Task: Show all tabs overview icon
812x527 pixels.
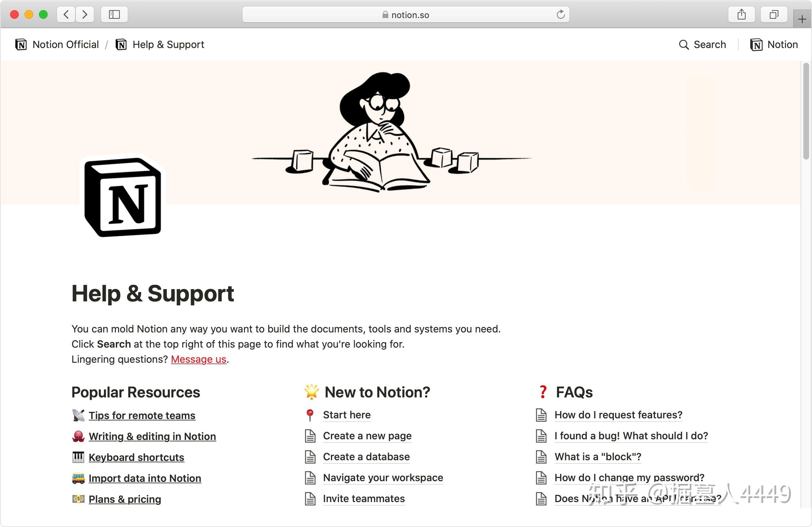Action: coord(774,14)
